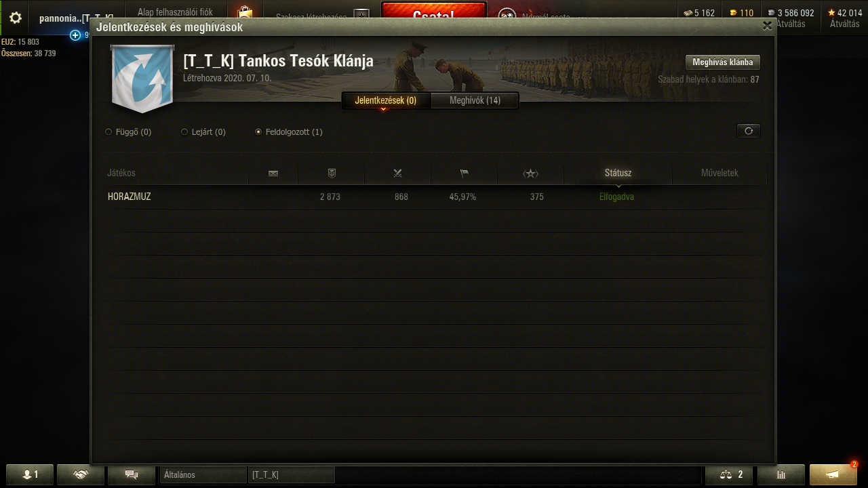Image resolution: width=868 pixels, height=488 pixels.
Task: Sort by the shield personal rating column
Action: pyautogui.click(x=332, y=174)
